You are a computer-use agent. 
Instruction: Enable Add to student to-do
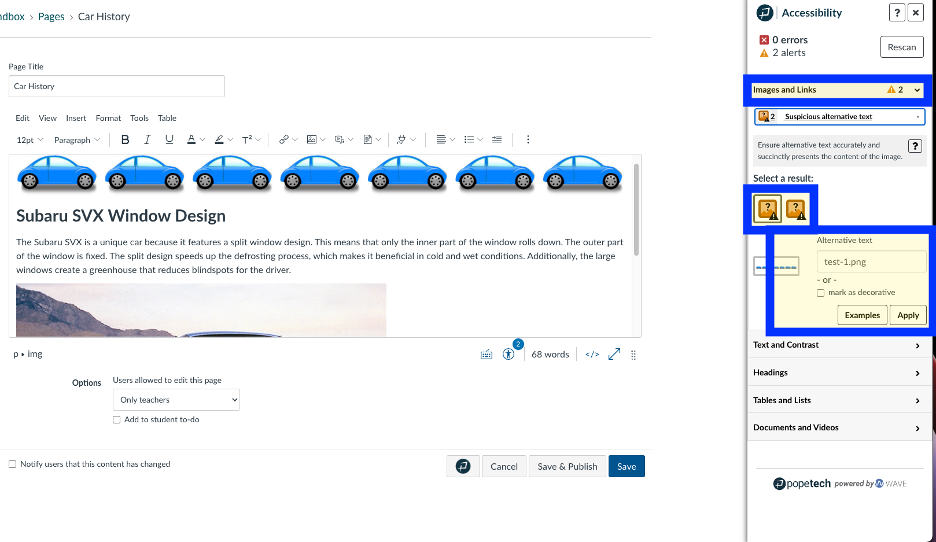pyautogui.click(x=116, y=420)
